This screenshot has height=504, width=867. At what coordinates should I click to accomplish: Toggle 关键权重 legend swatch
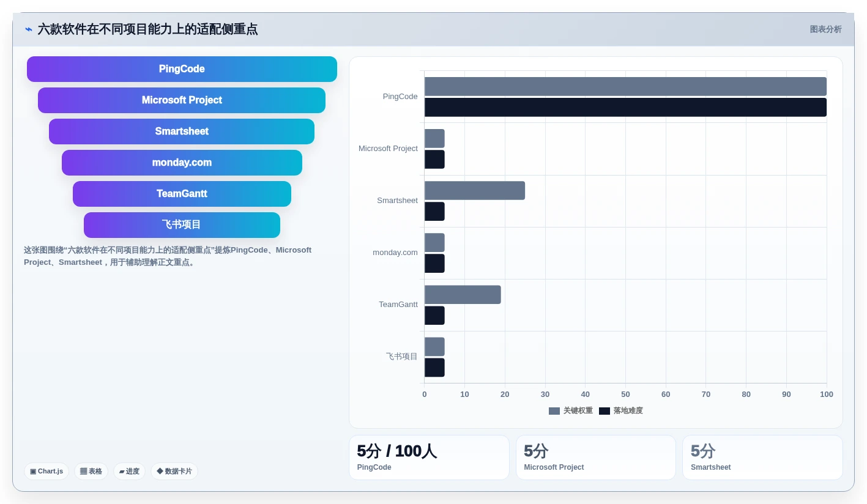click(554, 411)
